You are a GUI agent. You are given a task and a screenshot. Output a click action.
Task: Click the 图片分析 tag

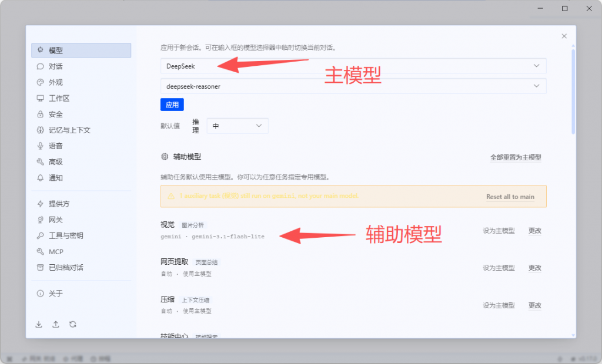tap(193, 225)
